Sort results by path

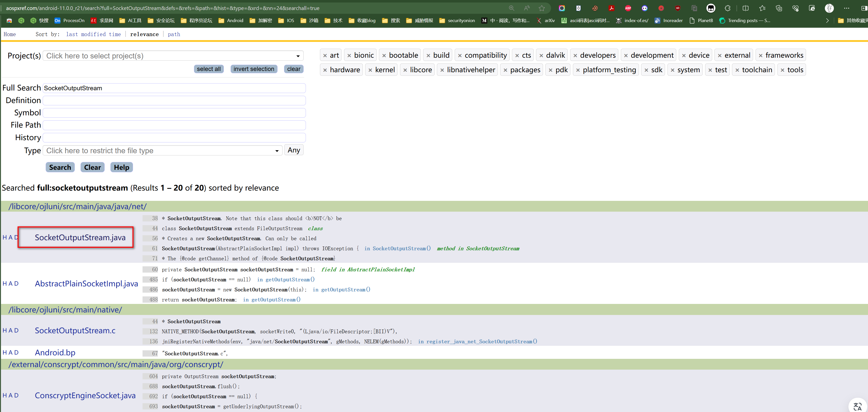pyautogui.click(x=174, y=34)
